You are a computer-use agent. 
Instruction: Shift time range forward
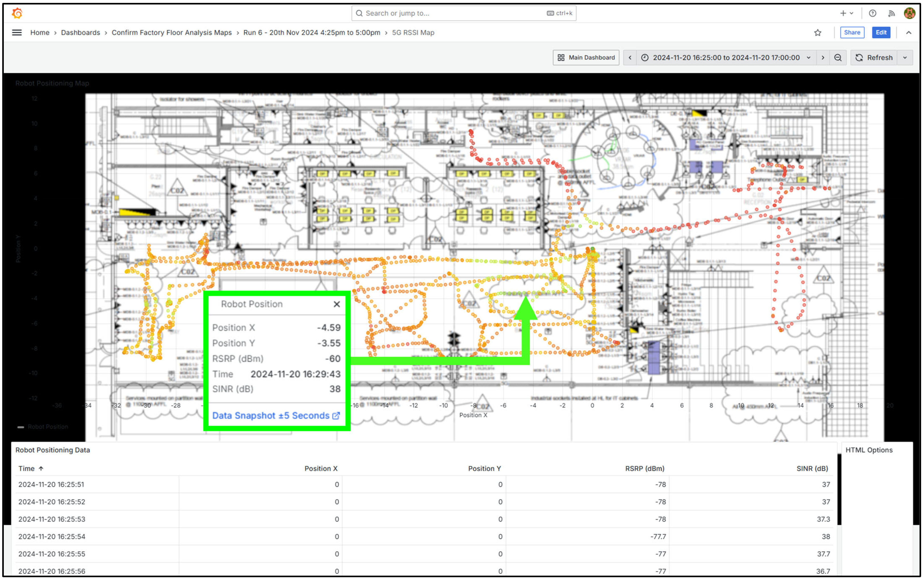click(823, 58)
